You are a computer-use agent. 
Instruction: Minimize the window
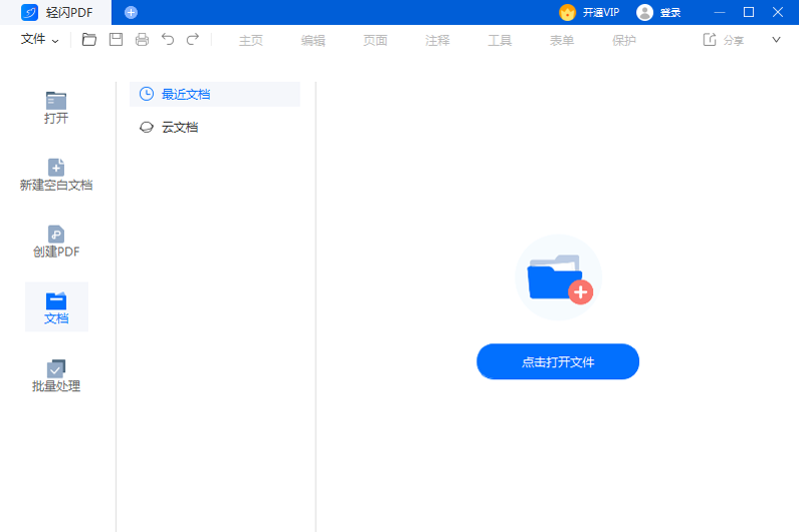pyautogui.click(x=719, y=12)
